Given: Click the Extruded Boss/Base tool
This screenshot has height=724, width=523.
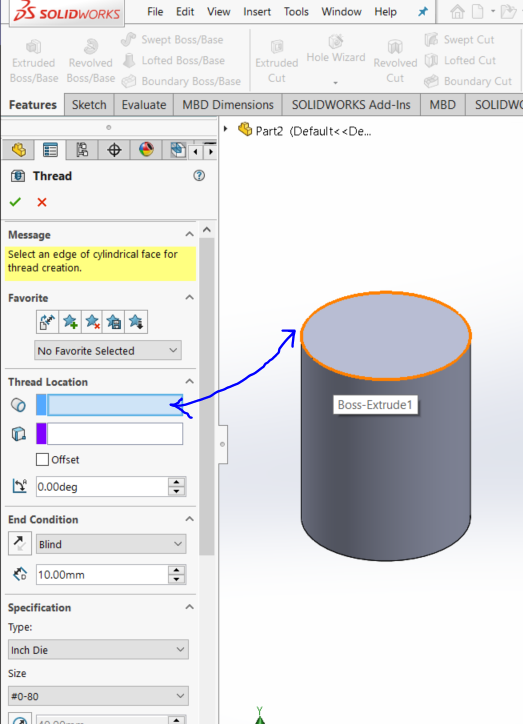Looking at the screenshot, I should (x=33, y=61).
